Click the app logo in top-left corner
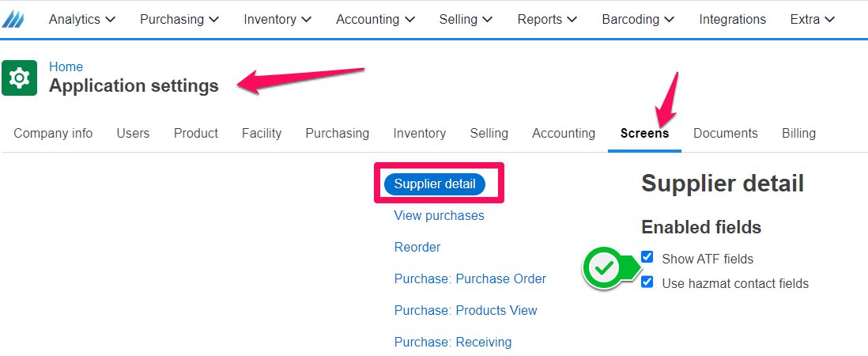The image size is (868, 356). point(13,19)
